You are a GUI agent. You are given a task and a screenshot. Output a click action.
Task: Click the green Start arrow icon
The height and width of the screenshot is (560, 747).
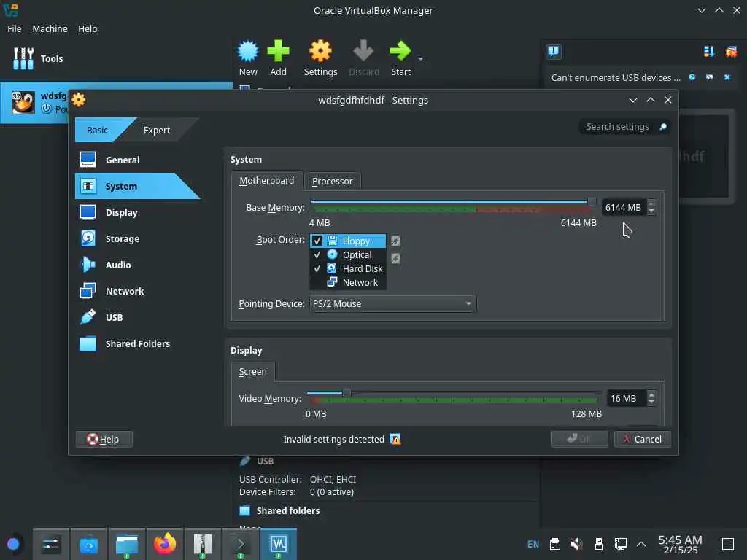400,51
